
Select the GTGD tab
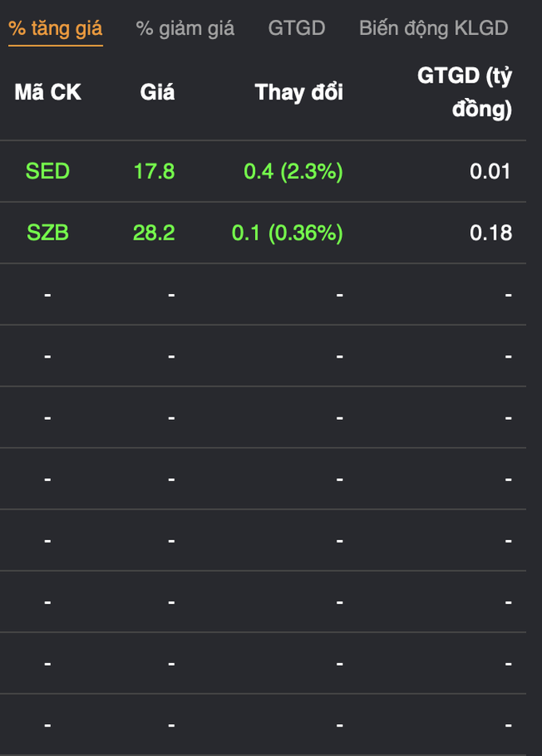297,28
